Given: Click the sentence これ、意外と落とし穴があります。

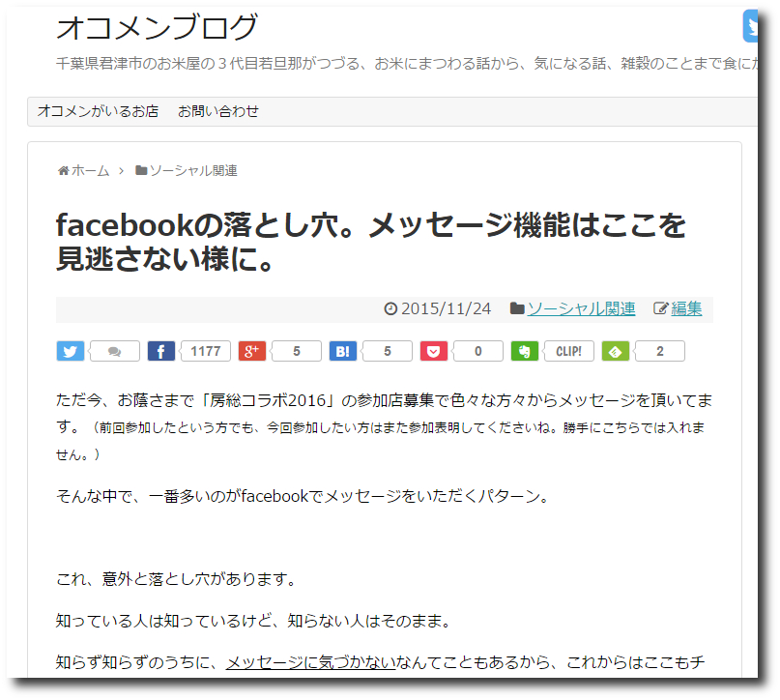Looking at the screenshot, I should click(177, 579).
